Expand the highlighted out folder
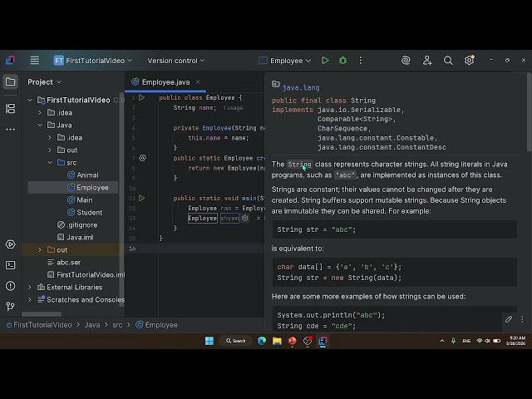 [40, 249]
